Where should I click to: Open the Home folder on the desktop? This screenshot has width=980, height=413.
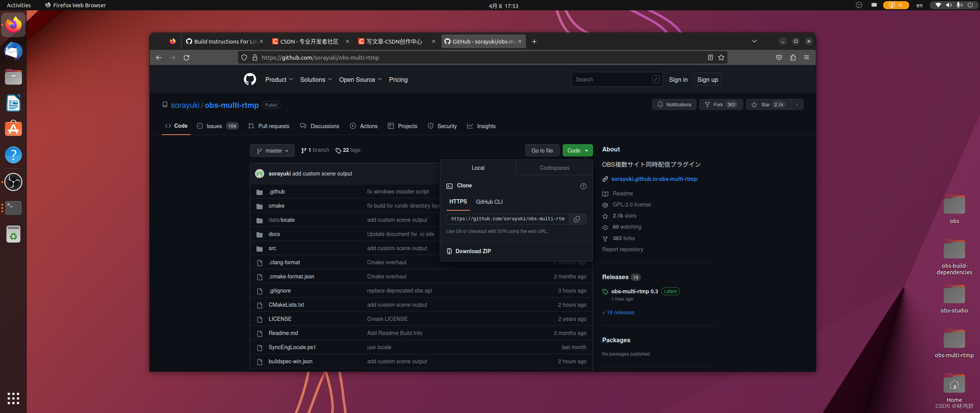click(954, 388)
